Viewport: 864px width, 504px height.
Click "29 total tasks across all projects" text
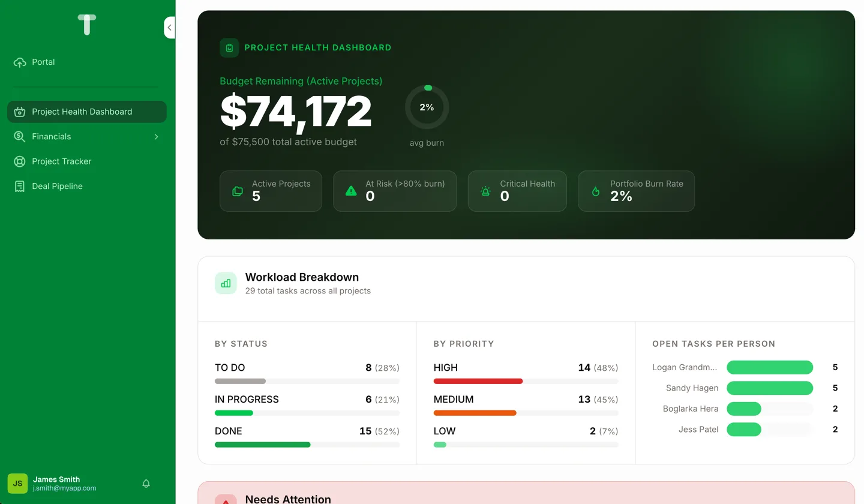click(308, 291)
